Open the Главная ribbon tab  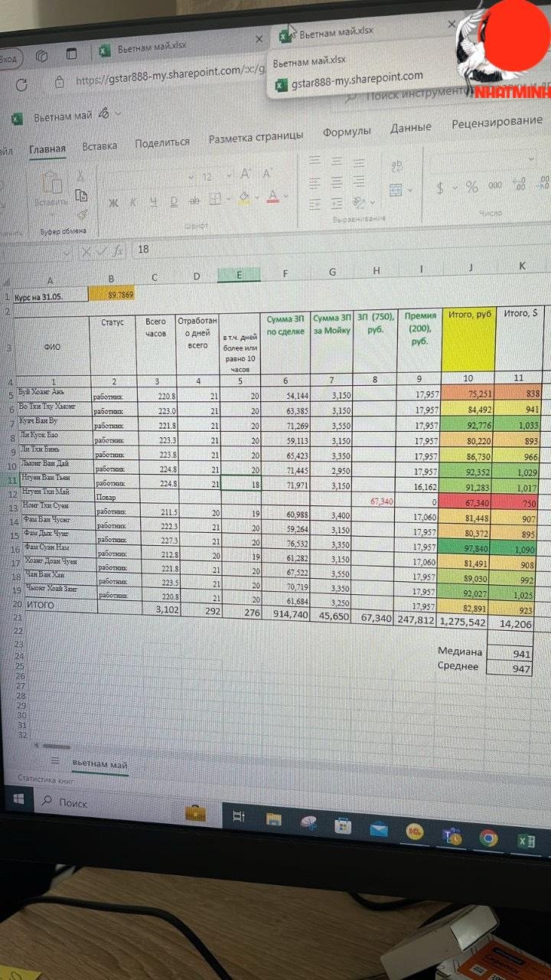(x=47, y=149)
